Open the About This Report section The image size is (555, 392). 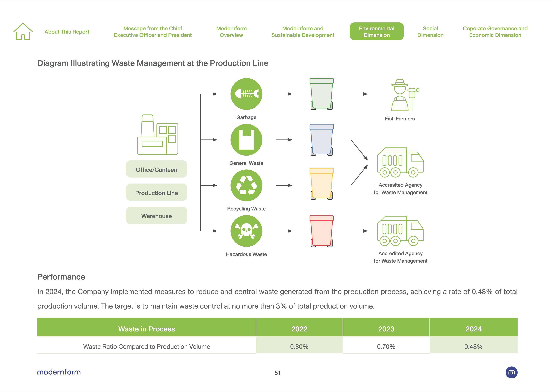(x=67, y=32)
